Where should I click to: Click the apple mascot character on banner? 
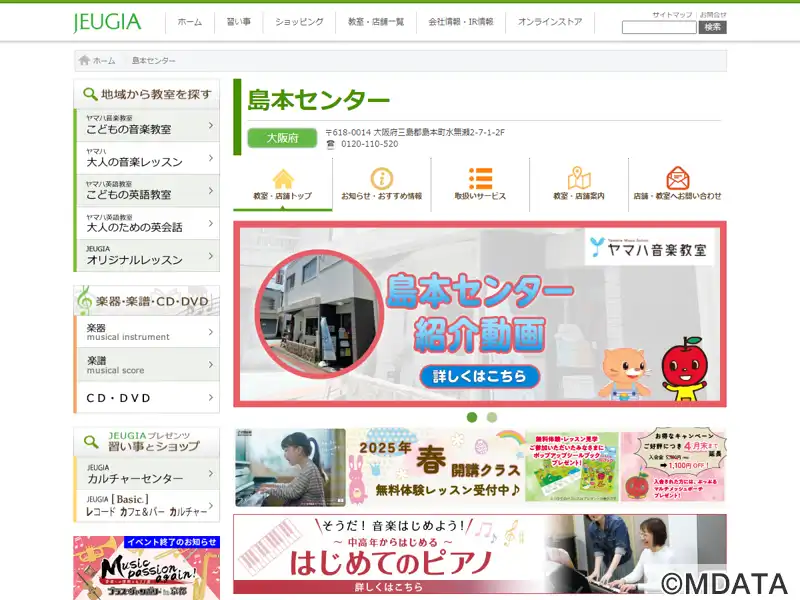pos(685,368)
